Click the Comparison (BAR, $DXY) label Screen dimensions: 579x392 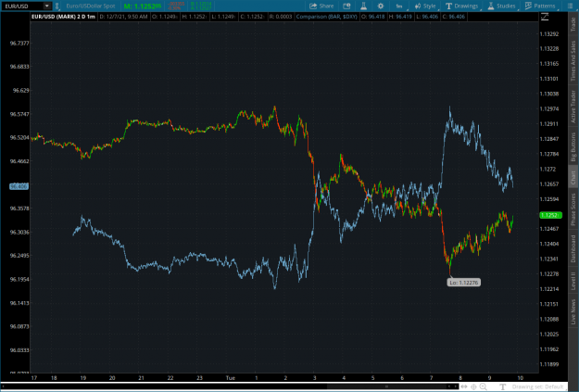click(x=326, y=17)
